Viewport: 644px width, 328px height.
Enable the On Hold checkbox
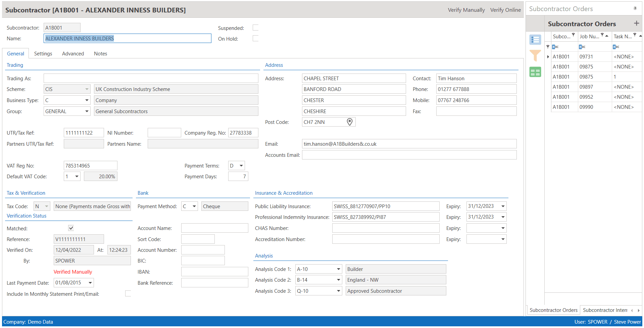(255, 38)
